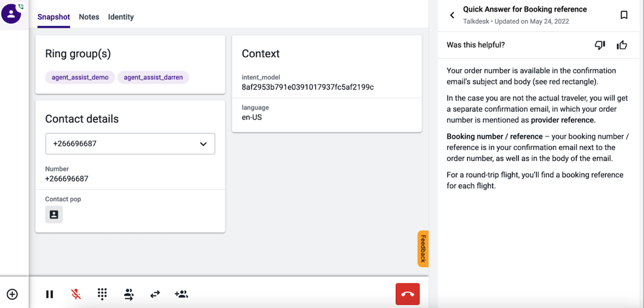644x308 pixels.
Task: Click the agent_assist_demo ring group tag
Action: (x=80, y=77)
